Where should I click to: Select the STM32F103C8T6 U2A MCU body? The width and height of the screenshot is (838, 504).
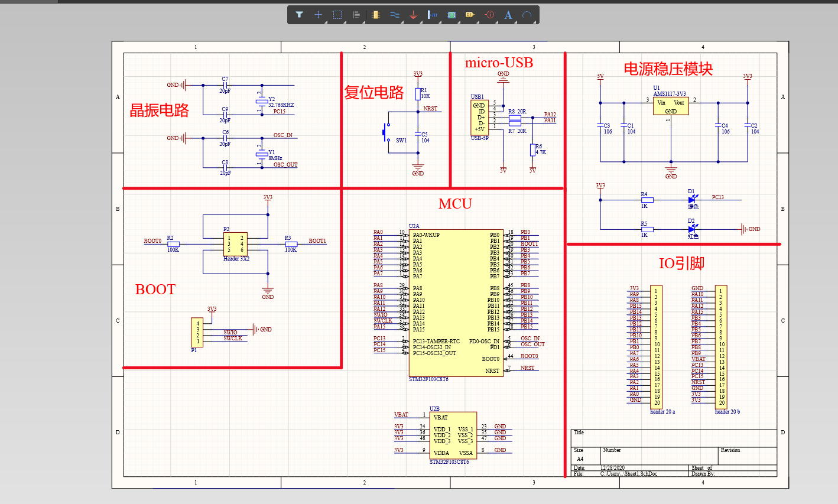pos(456,303)
